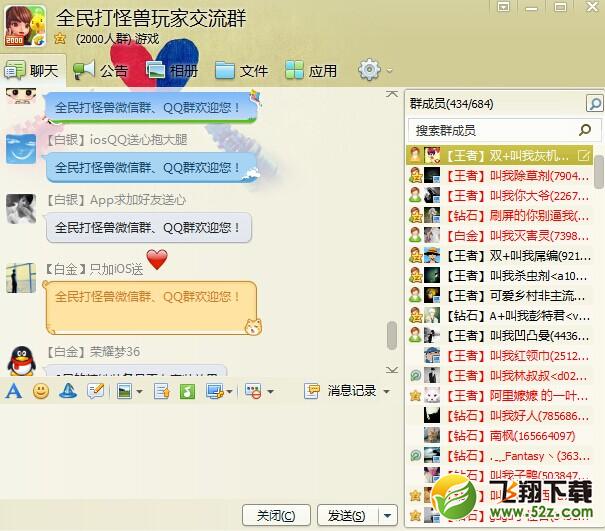The image size is (605, 531).
Task: Select member ._._Fantasy
Action: pyautogui.click(x=499, y=456)
